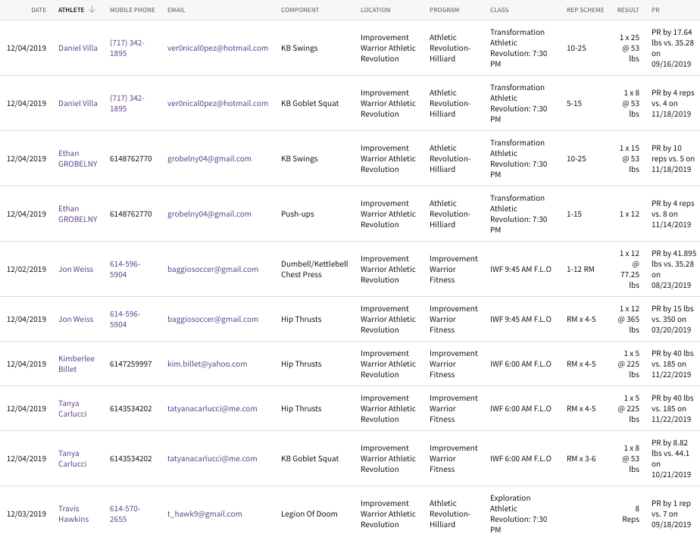The height and width of the screenshot is (534, 700).
Task: Sort by the Component column header
Action: pyautogui.click(x=300, y=10)
